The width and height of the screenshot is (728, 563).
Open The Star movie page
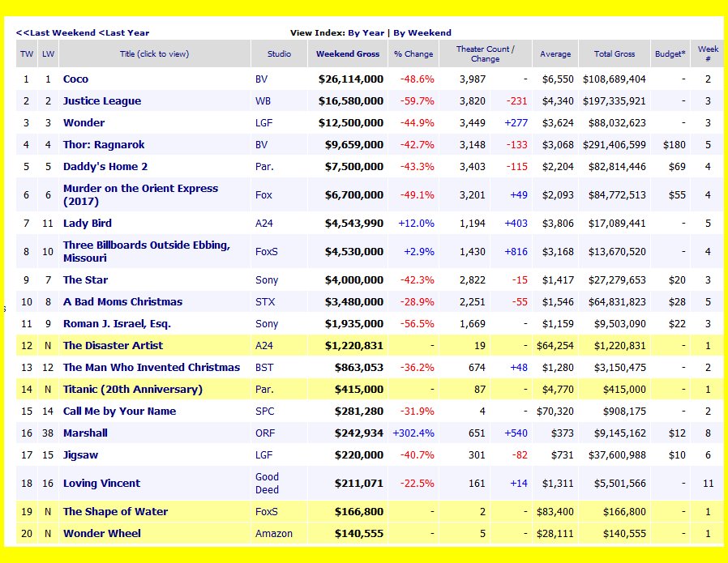[85, 280]
